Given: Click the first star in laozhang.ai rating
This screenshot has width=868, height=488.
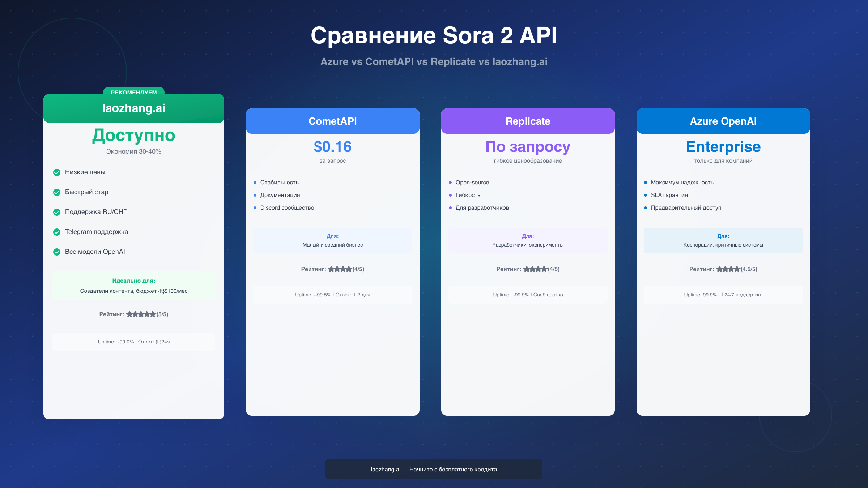Looking at the screenshot, I should (x=129, y=314).
